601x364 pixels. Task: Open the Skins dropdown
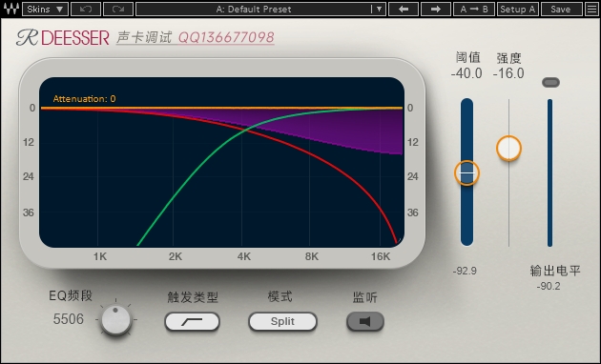tap(45, 10)
